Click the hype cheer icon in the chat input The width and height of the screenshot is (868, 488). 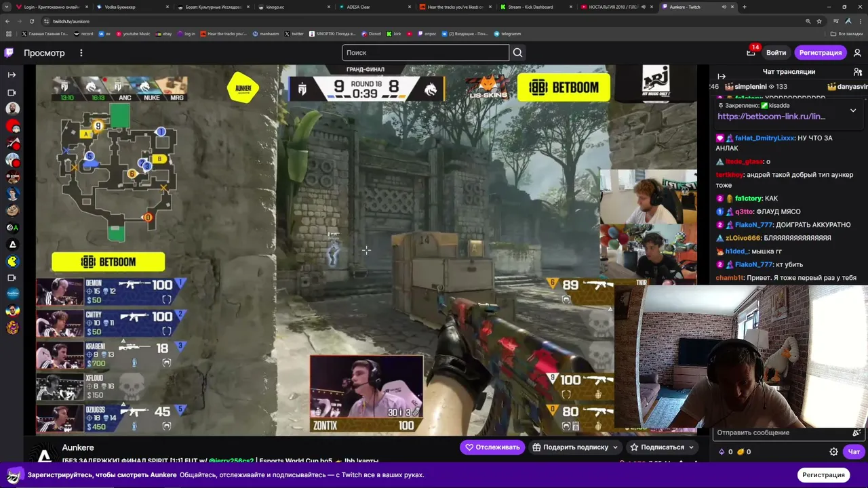857,432
